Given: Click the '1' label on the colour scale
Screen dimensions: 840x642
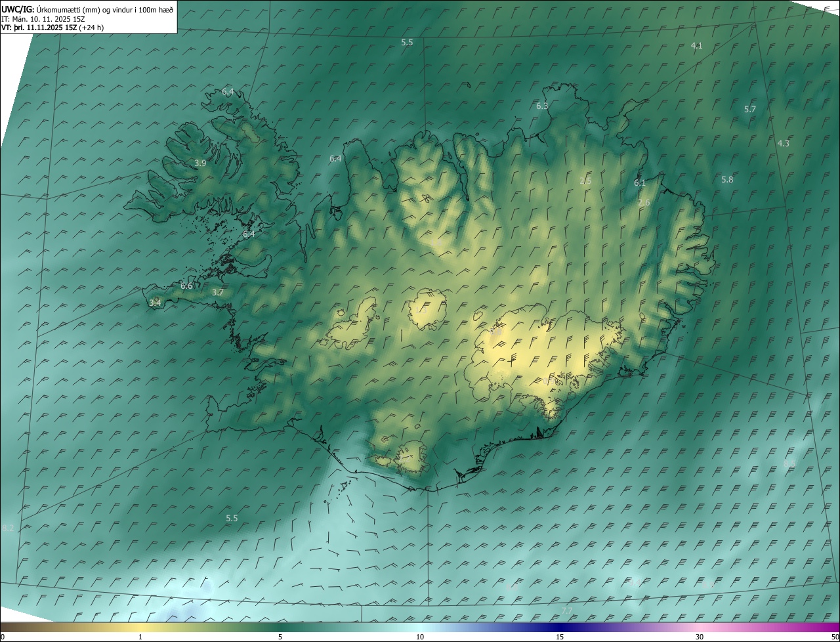Looking at the screenshot, I should click(x=140, y=637).
